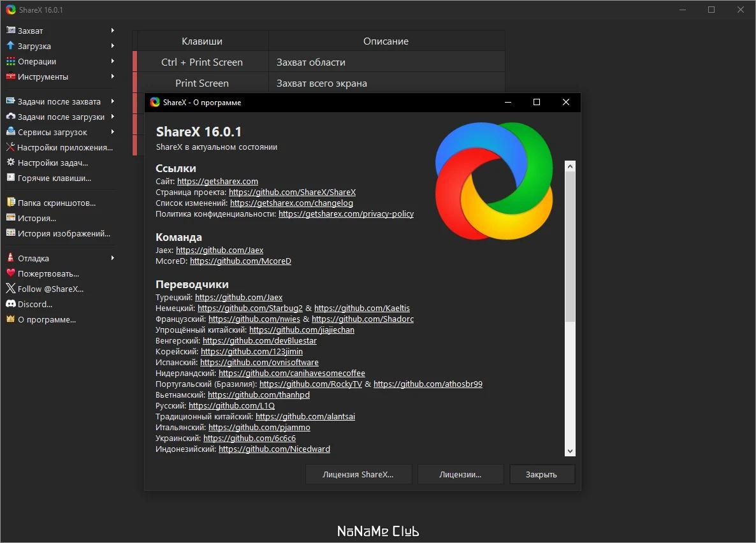Viewport: 756px width, 543px height.
Task: Expand the Отладка submenu arrow
Action: (112, 258)
